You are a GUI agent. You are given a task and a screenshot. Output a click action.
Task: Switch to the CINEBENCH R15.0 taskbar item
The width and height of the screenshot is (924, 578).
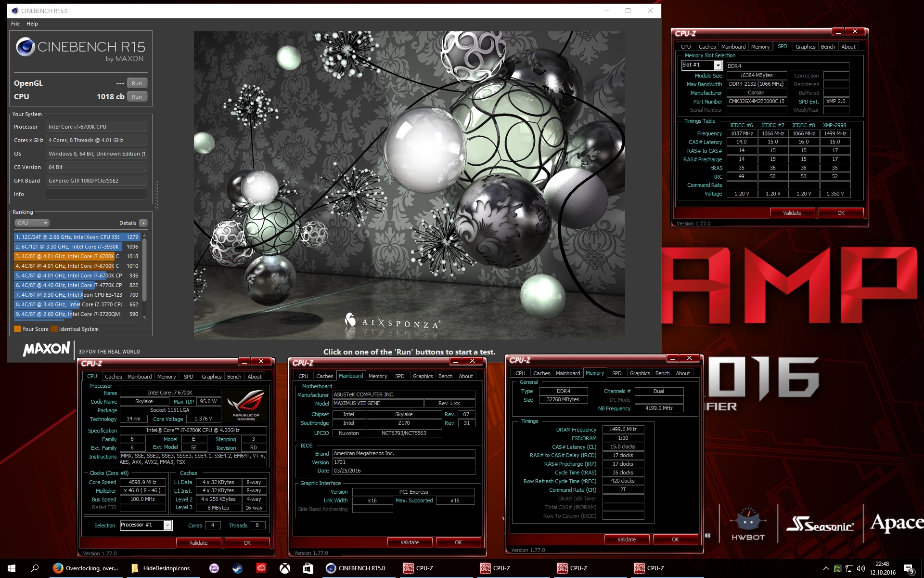[x=359, y=568]
